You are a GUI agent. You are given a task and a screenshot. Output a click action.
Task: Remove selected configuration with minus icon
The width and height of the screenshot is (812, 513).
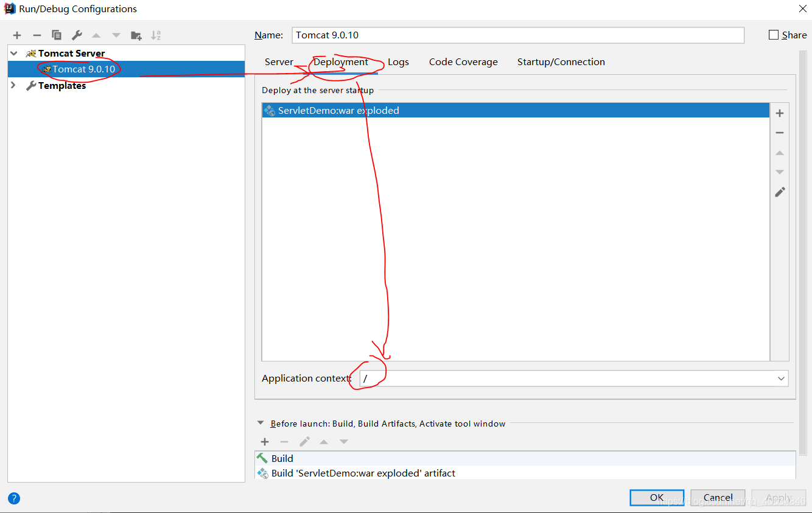(x=37, y=35)
